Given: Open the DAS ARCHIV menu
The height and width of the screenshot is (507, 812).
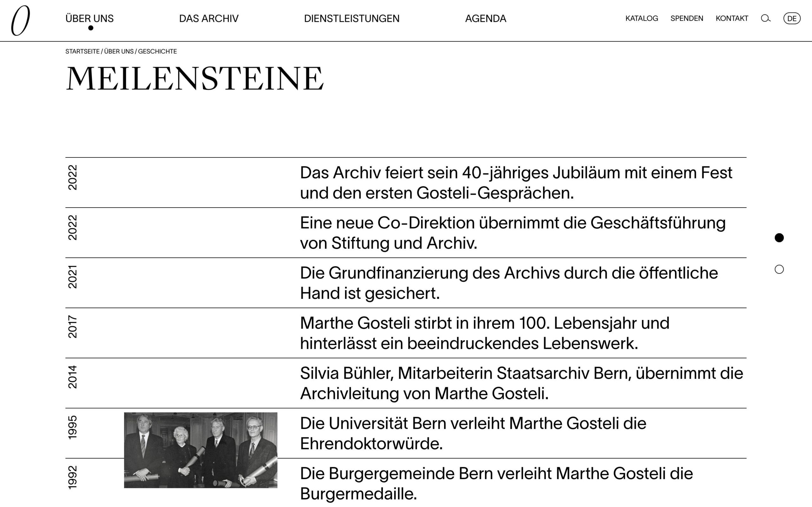Looking at the screenshot, I should (209, 18).
